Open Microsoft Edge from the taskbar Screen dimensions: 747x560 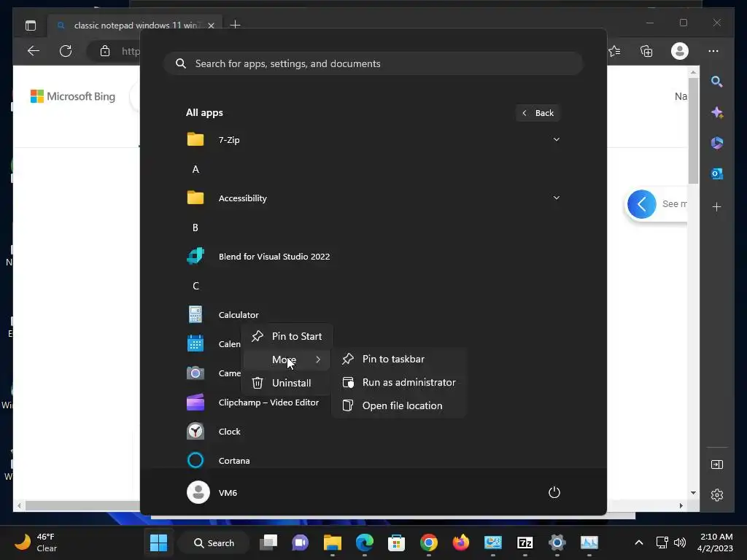365,542
